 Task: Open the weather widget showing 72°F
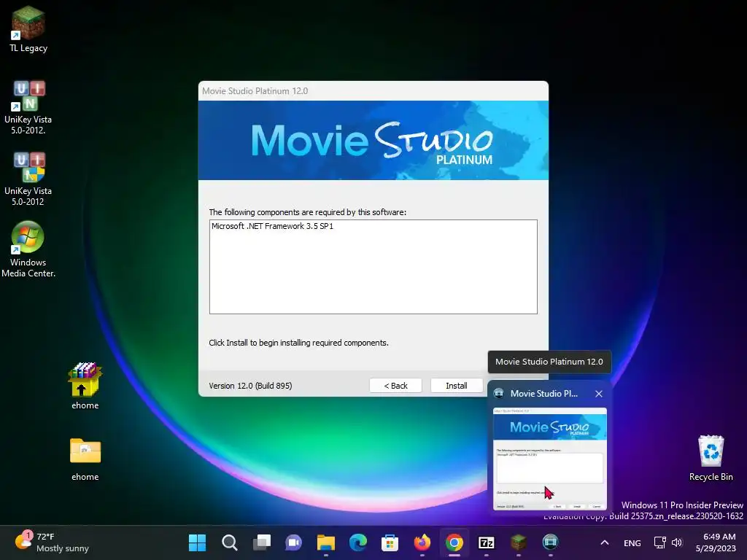point(52,542)
